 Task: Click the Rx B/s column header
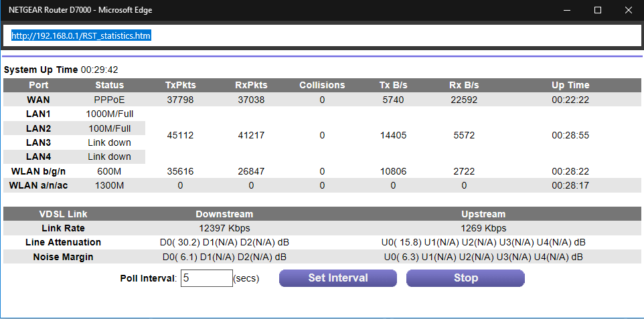[464, 85]
